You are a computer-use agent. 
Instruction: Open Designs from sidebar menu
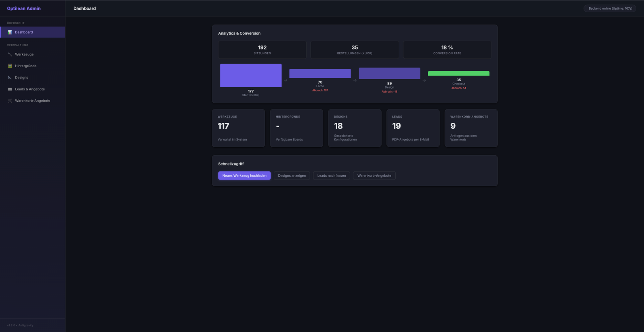coord(33,78)
